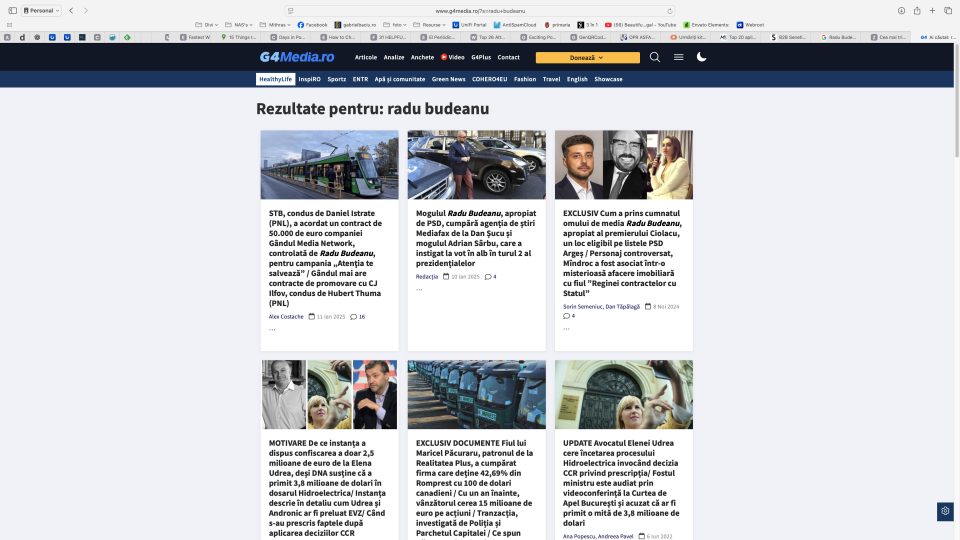Open the hamburger menu in the header
Image resolution: width=960 pixels, height=540 pixels.
coord(679,57)
